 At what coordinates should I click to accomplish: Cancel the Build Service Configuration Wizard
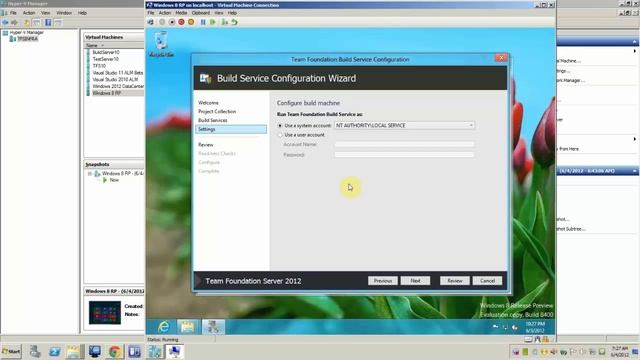pyautogui.click(x=487, y=281)
